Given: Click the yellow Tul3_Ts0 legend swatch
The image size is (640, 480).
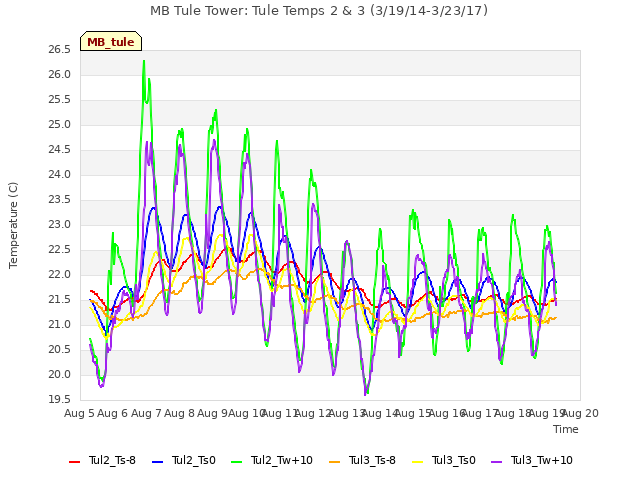Looking at the screenshot, I should pyautogui.click(x=418, y=462).
